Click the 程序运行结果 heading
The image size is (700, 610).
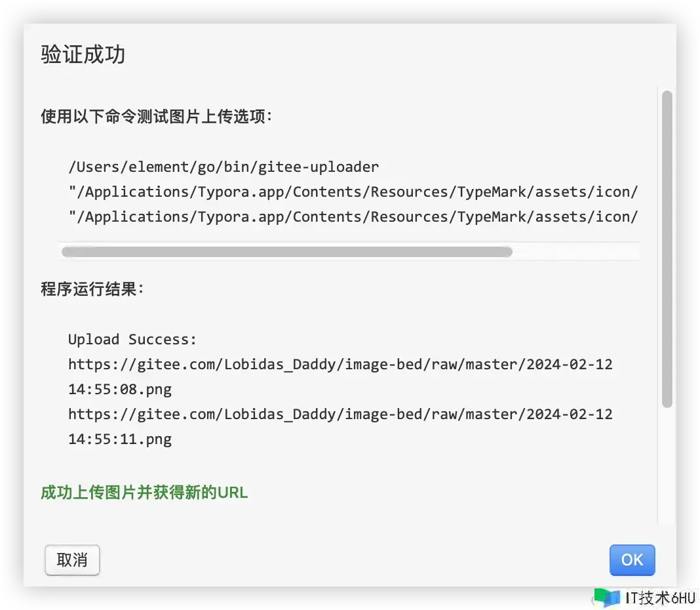(92, 289)
